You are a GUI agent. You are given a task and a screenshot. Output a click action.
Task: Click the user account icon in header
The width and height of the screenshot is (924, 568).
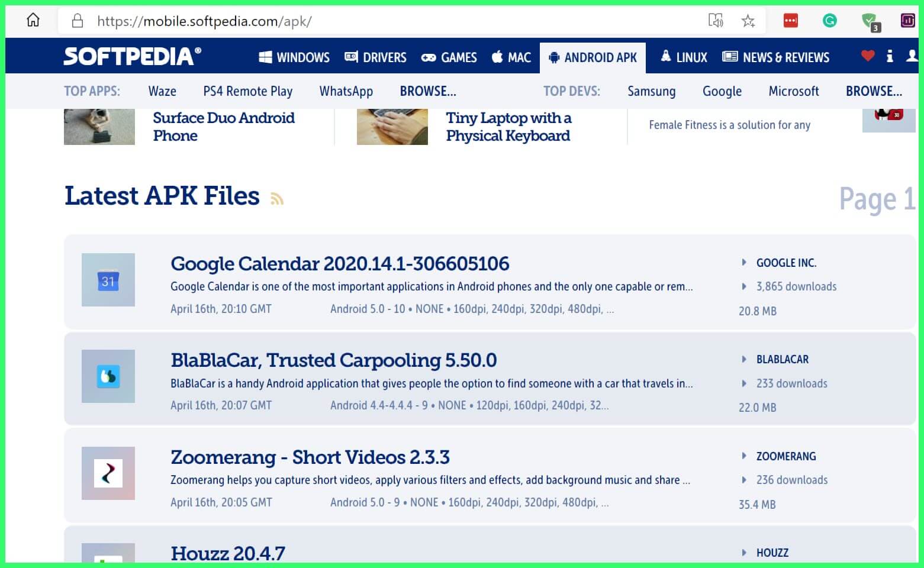[x=912, y=56]
